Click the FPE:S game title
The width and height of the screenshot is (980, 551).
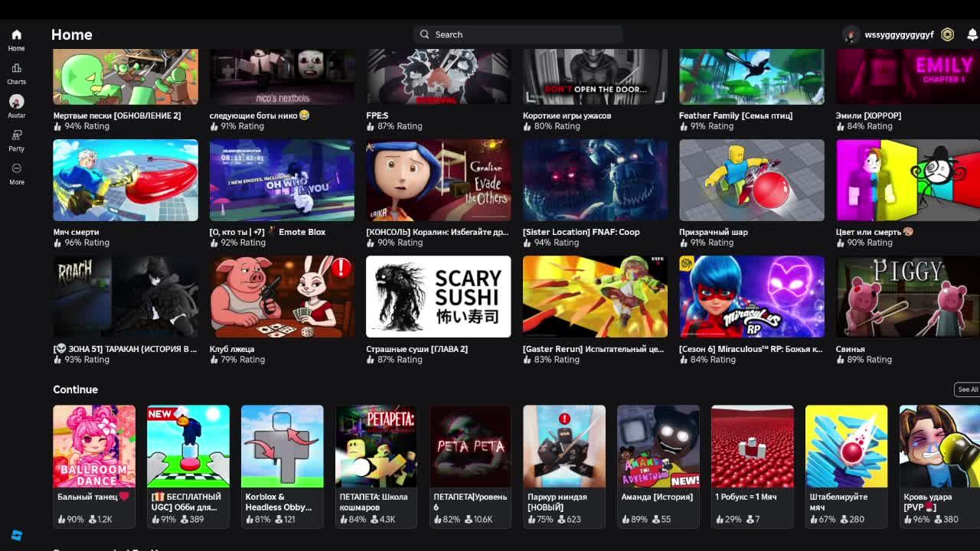click(x=377, y=116)
